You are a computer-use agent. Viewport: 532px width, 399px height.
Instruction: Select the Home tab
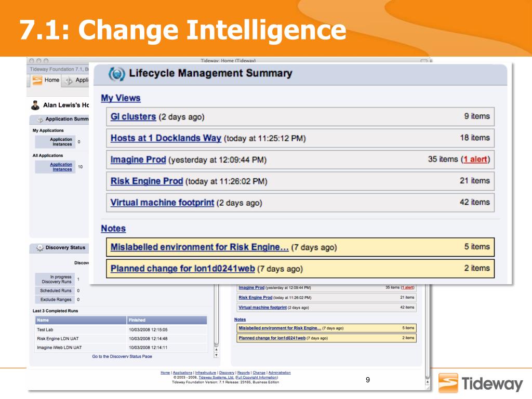coord(46,81)
